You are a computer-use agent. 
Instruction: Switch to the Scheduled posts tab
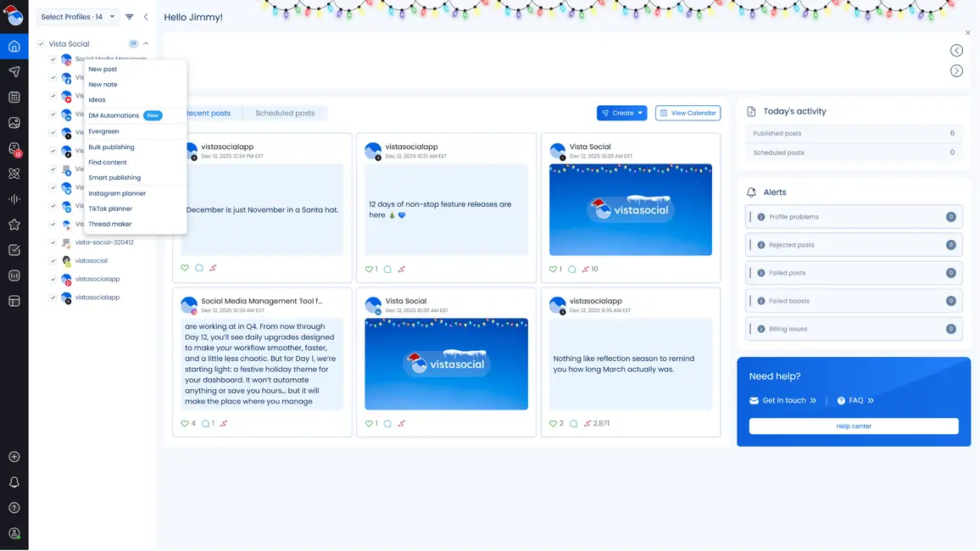[285, 114]
